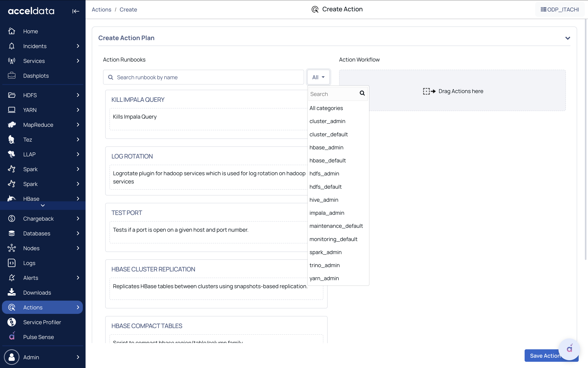Click the MapReduce elephant icon
This screenshot has height=368, width=588.
(x=12, y=125)
